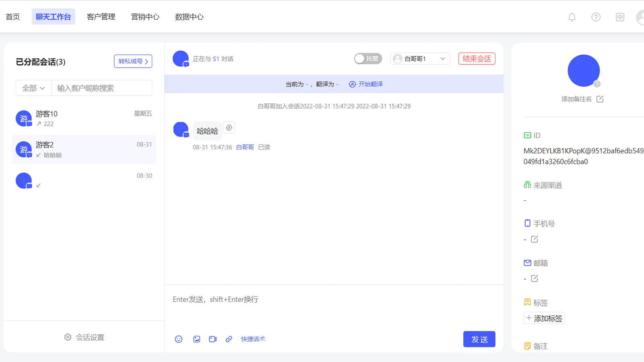The height and width of the screenshot is (362, 644).
Task: Click the customer nickname search field
Action: pos(101,88)
